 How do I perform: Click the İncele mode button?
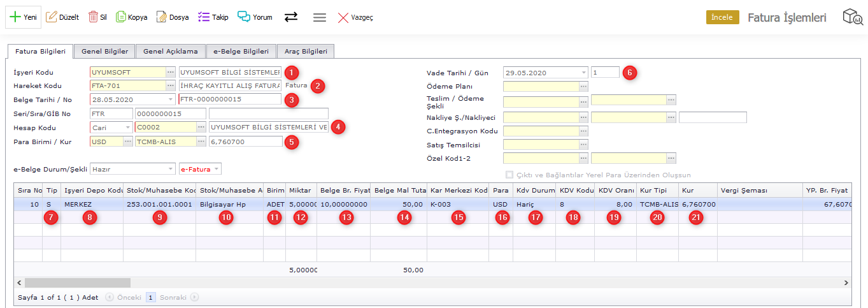click(722, 17)
